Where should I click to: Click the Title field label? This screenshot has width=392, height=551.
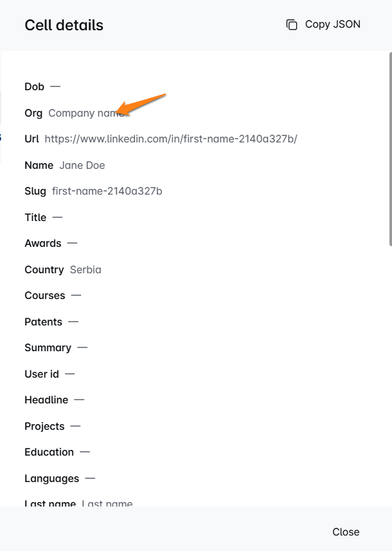tap(35, 217)
